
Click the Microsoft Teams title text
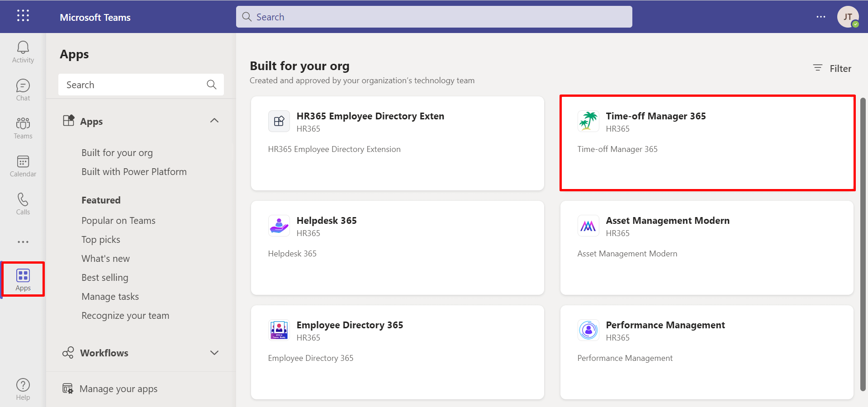pos(95,17)
